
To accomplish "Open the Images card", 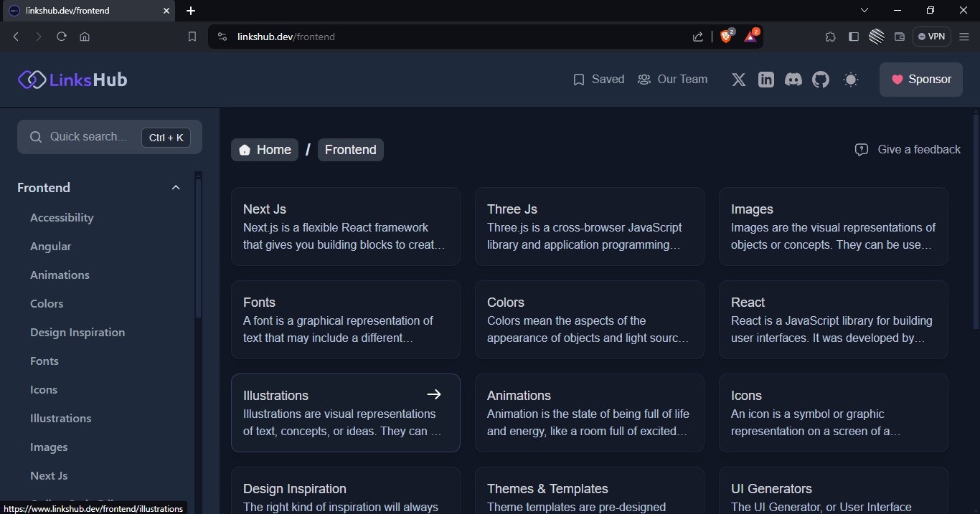I will 834,227.
